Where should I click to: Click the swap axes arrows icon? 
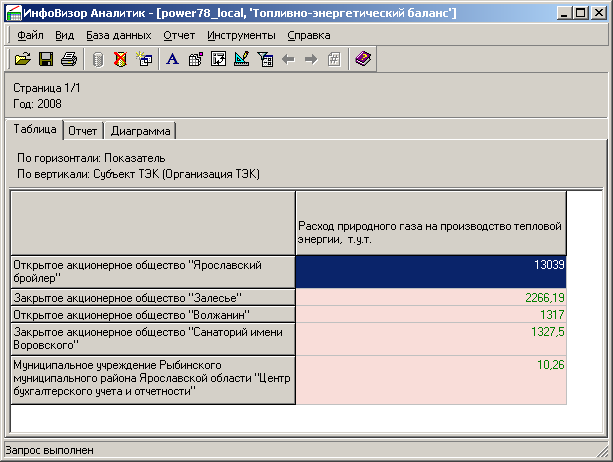click(219, 59)
